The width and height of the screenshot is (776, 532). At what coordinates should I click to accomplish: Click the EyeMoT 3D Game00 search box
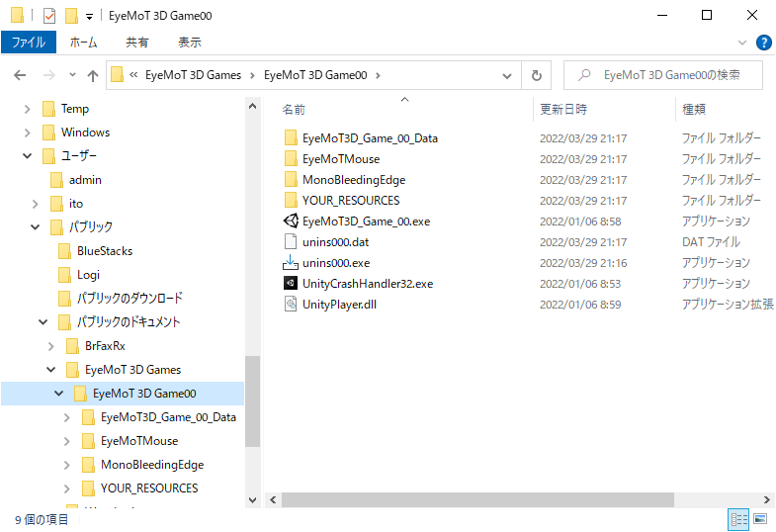(x=663, y=75)
